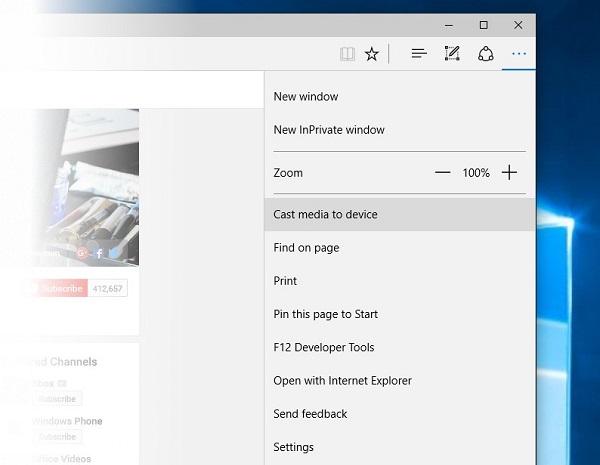The width and height of the screenshot is (600, 465).
Task: Open the Reading view book icon
Action: tap(347, 54)
